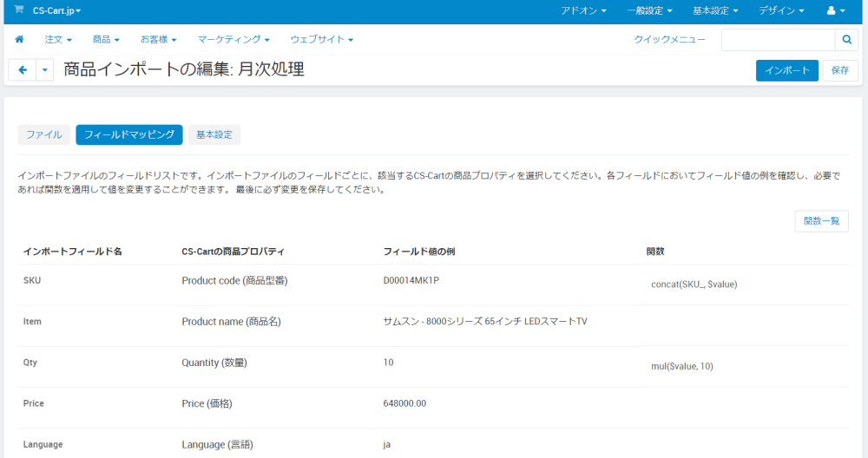Open the お客様 menu
The width and height of the screenshot is (868, 458).
tap(158, 40)
